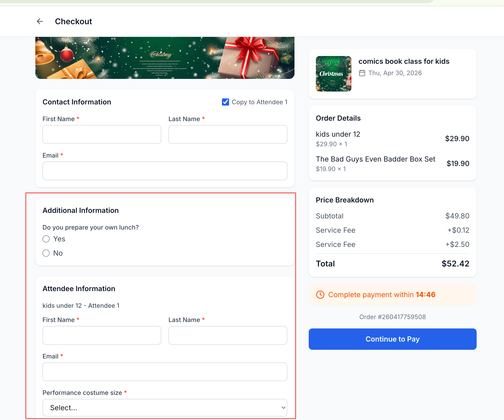Click The Bad Guys Even Badder Box Set item
The height and width of the screenshot is (420, 504).
[x=375, y=159]
